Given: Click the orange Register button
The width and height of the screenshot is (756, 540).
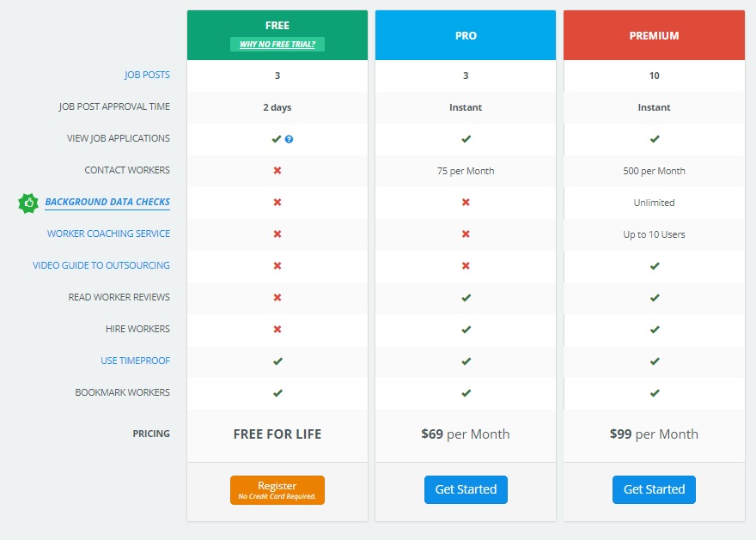Looking at the screenshot, I should tap(277, 490).
